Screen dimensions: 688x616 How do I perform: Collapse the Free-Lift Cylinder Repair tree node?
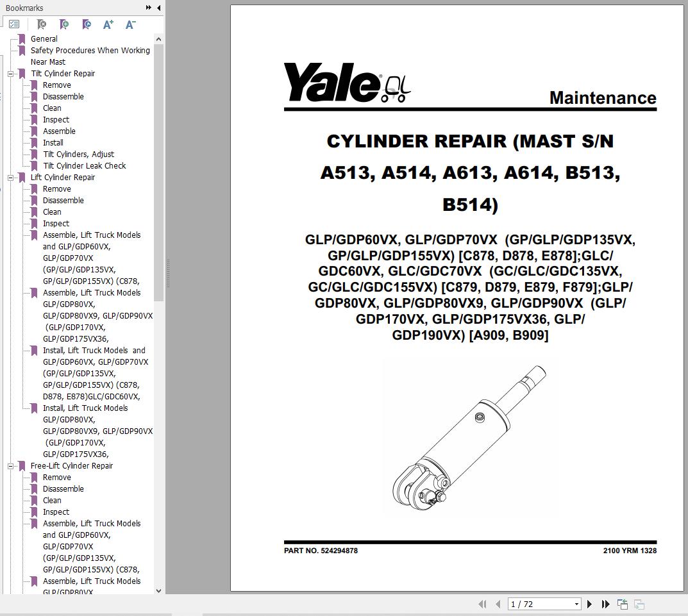(10, 466)
